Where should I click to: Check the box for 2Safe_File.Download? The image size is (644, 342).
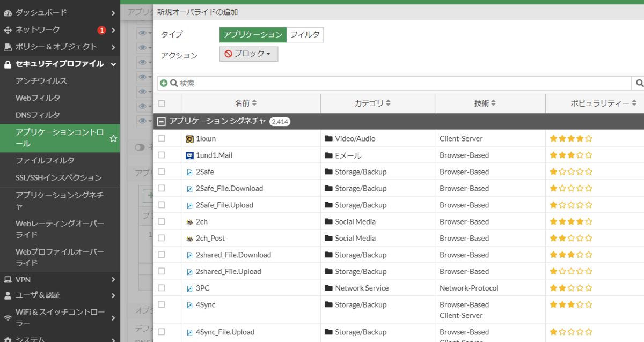tap(162, 188)
